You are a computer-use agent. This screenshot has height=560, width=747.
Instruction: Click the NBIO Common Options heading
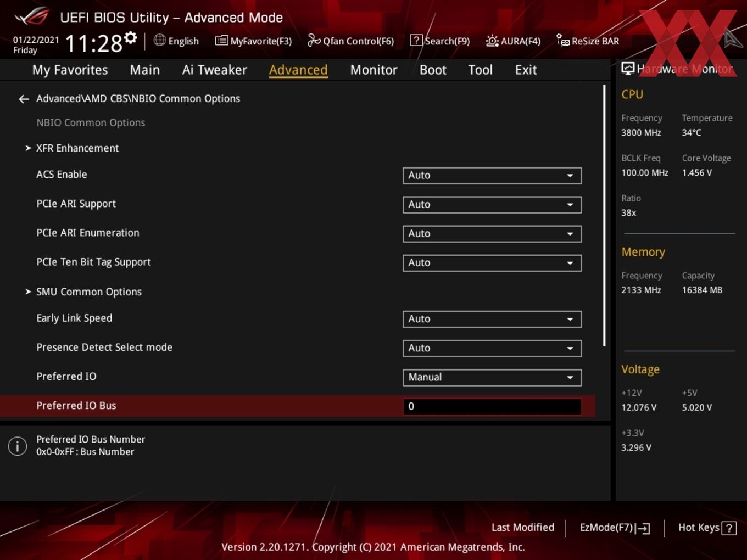91,122
